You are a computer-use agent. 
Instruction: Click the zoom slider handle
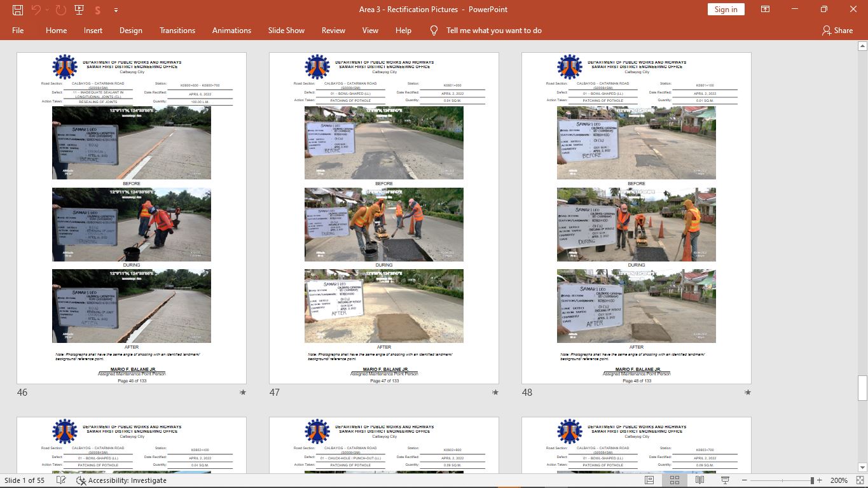[x=812, y=480]
